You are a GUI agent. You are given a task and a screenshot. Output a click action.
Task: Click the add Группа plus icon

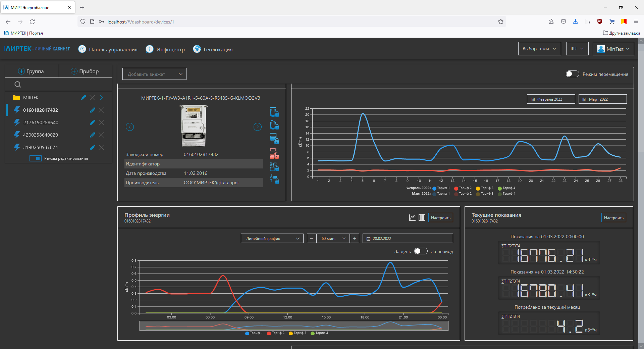pos(21,71)
